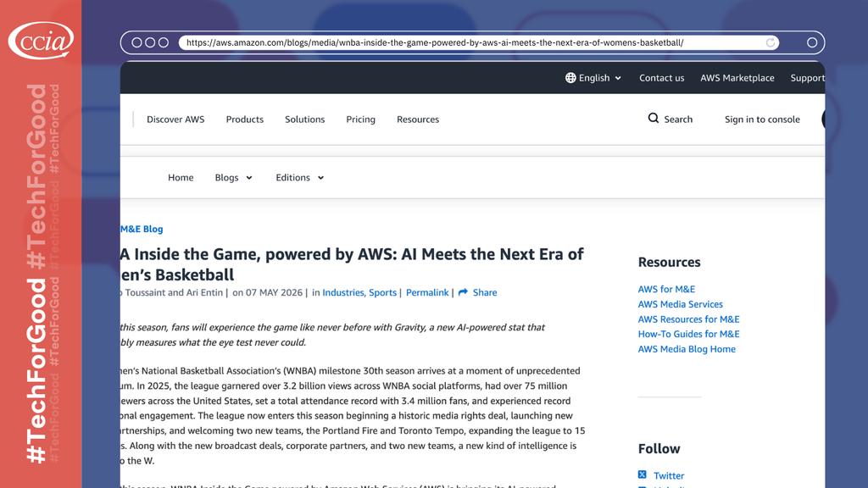Click the Share arrow icon
This screenshot has width=868, height=488.
pyautogui.click(x=464, y=292)
